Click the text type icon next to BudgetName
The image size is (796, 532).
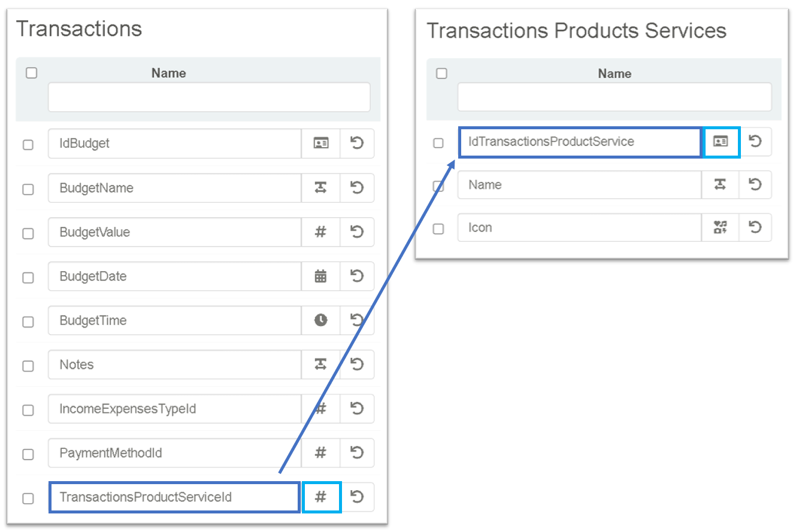point(320,188)
